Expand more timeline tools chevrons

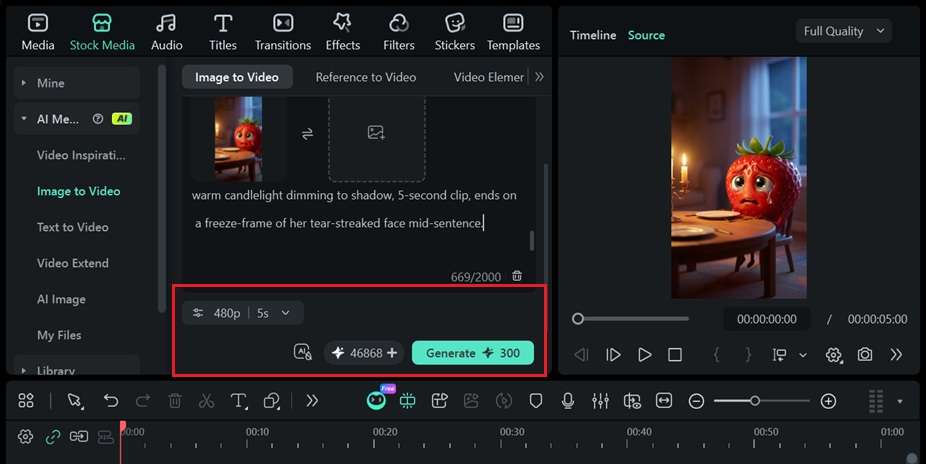pyautogui.click(x=312, y=401)
